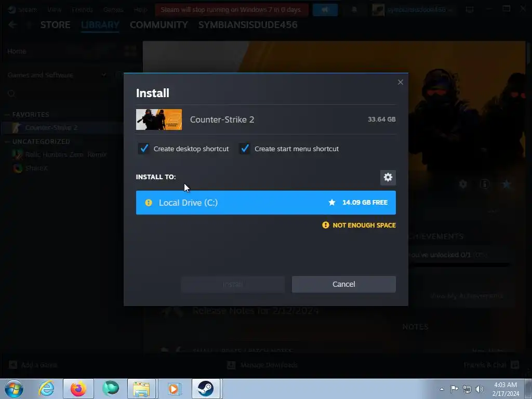
Task: Open game settings gear on game page
Action: 463,184
